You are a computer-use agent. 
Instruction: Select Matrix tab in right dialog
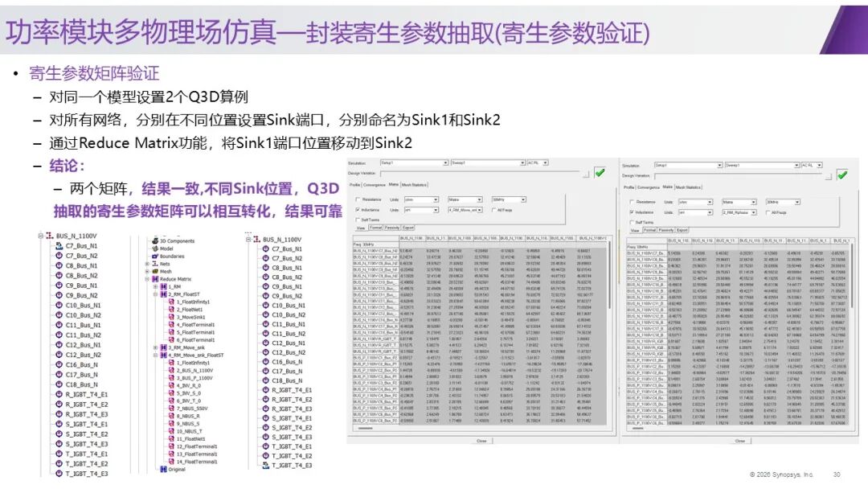point(668,187)
